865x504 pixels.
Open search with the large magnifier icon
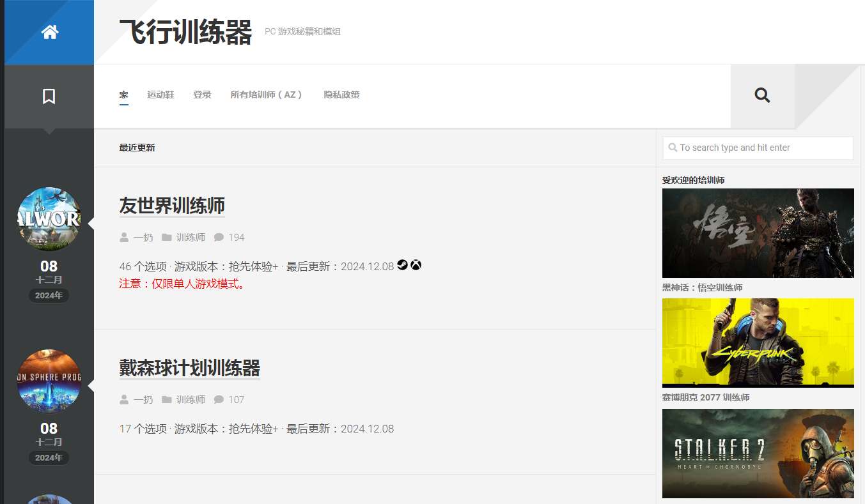coord(762,96)
